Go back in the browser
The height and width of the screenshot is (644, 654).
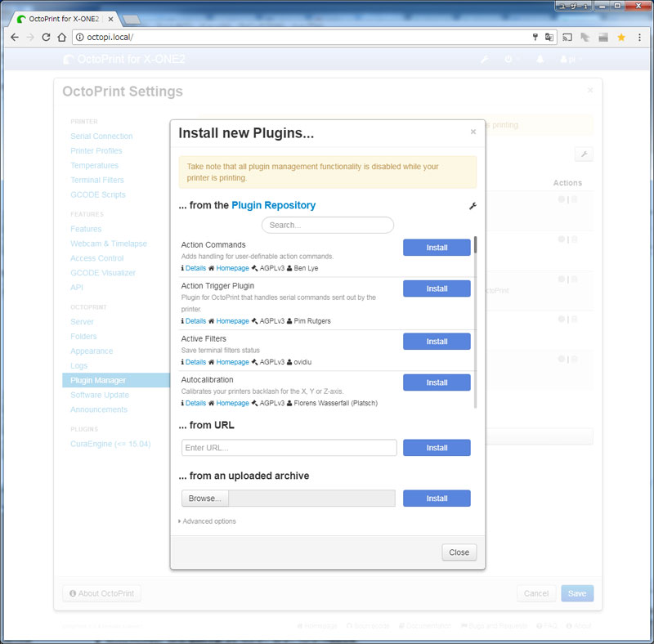(15, 37)
